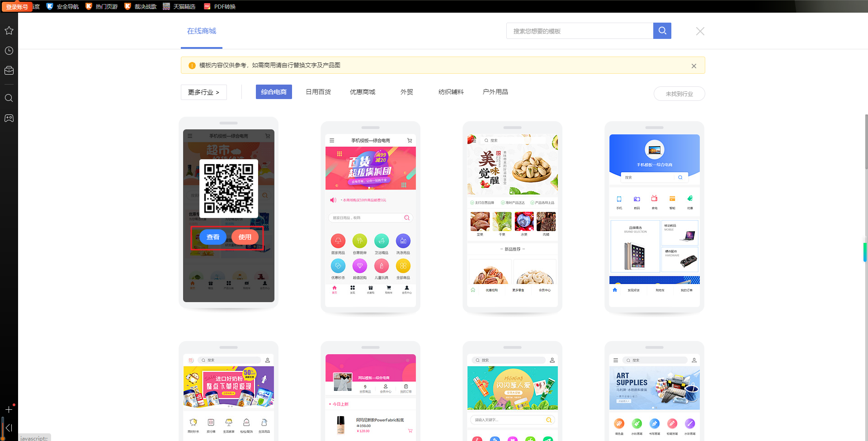Select the 外贸 category
This screenshot has width=868, height=441.
pyautogui.click(x=407, y=92)
